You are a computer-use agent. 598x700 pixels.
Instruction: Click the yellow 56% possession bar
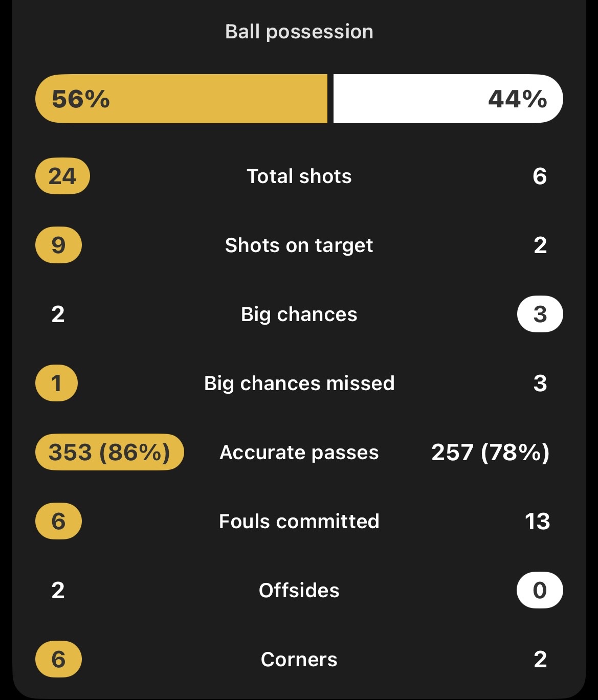click(181, 99)
